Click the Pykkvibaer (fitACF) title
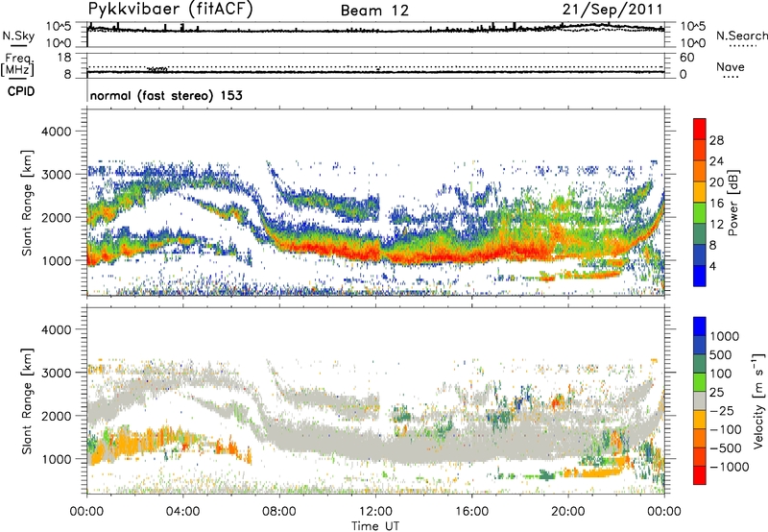This screenshot has height=532, width=768. click(x=171, y=10)
